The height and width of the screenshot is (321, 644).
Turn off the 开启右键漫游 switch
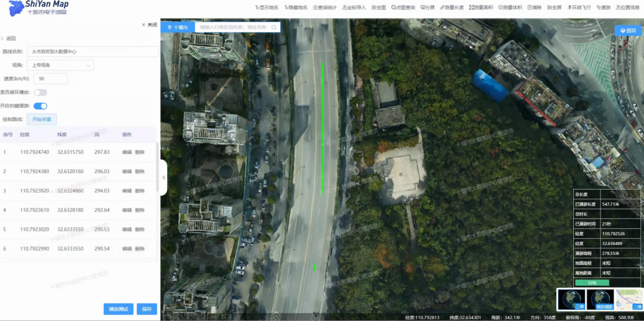pos(40,106)
